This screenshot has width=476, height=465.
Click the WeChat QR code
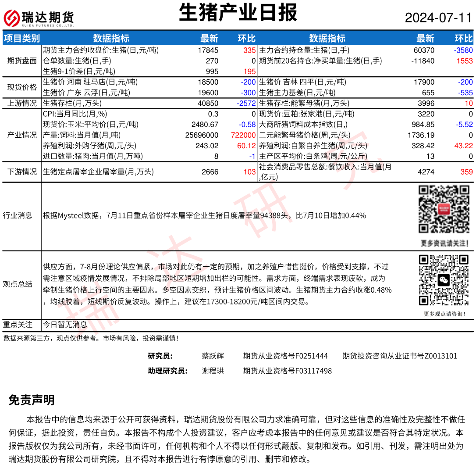[x=444, y=280]
